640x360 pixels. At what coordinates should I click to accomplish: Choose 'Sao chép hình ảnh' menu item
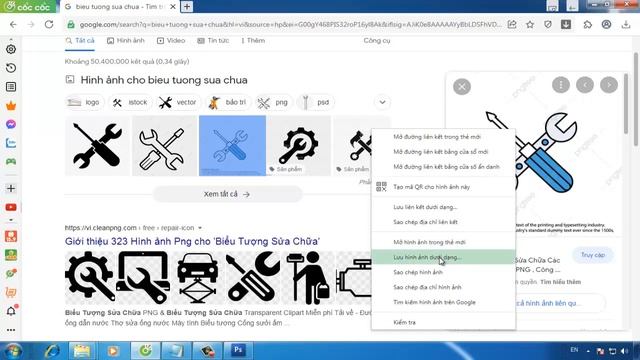[x=443, y=272]
